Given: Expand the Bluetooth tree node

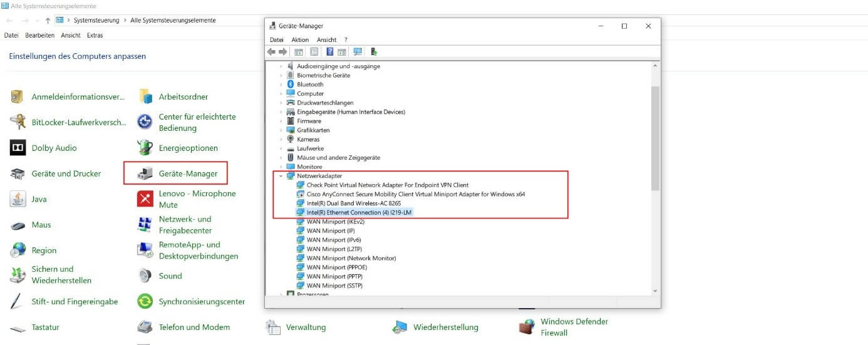Looking at the screenshot, I should [281, 84].
